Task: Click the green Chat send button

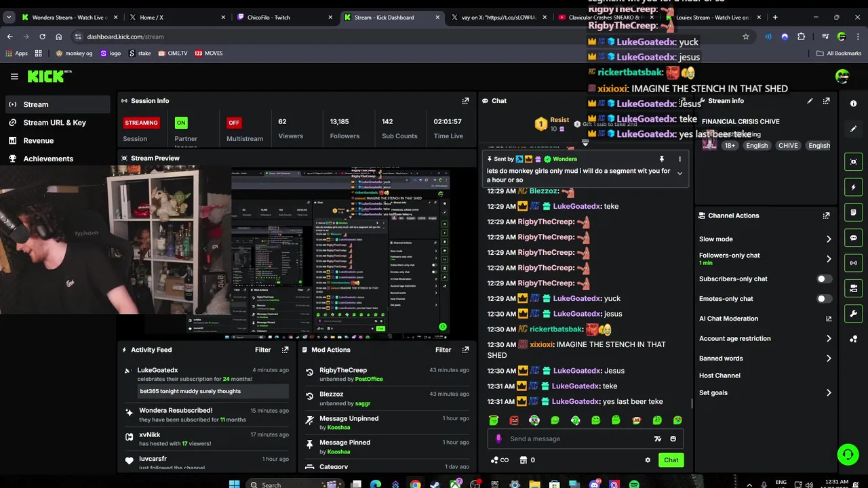Action: pos(671,460)
